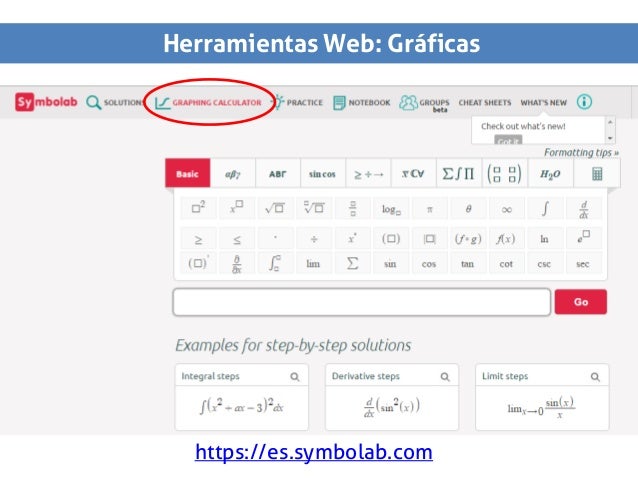Open Cheat Sheets

click(485, 103)
